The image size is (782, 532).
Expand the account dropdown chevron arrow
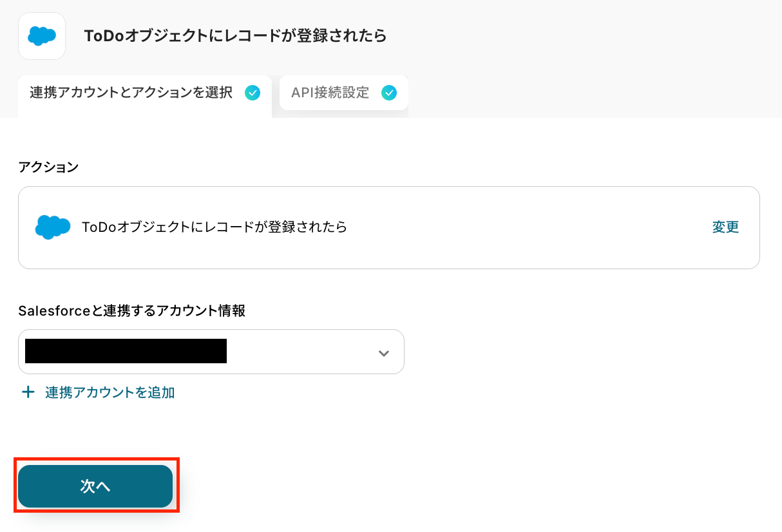tap(384, 353)
